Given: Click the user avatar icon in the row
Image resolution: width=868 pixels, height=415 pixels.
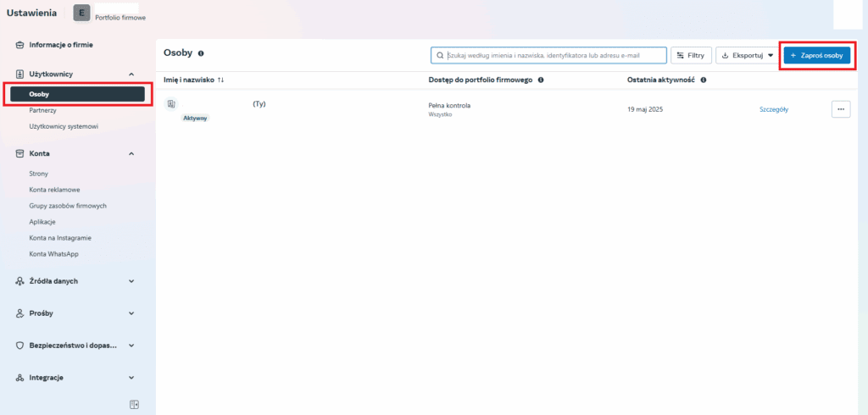Looking at the screenshot, I should point(171,103).
